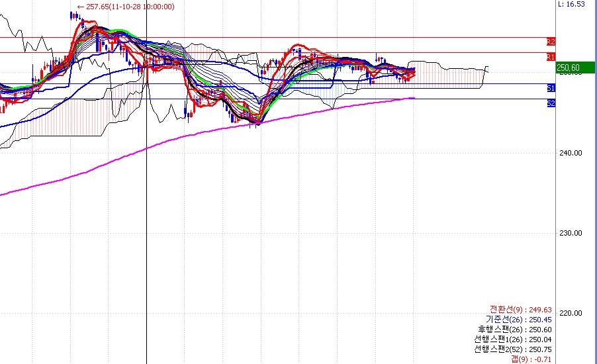Click the L: 16.53 readout text
597x364 pixels.
coord(571,4)
